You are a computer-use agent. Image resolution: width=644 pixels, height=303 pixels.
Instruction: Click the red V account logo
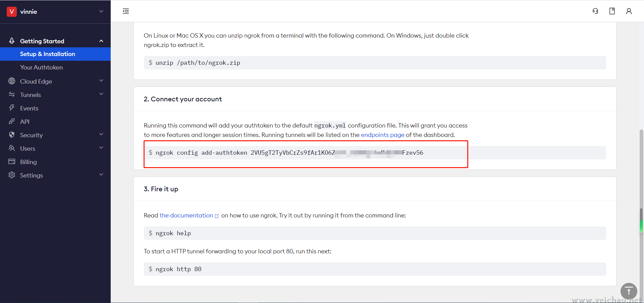pyautogui.click(x=12, y=12)
